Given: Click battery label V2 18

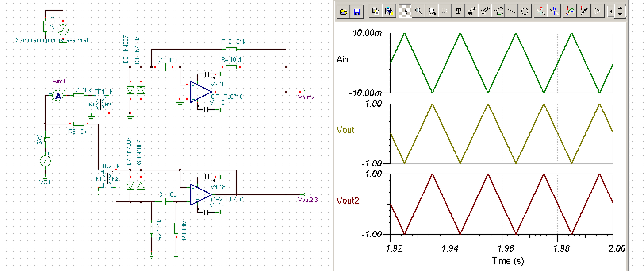Looking at the screenshot, I should point(218,84).
